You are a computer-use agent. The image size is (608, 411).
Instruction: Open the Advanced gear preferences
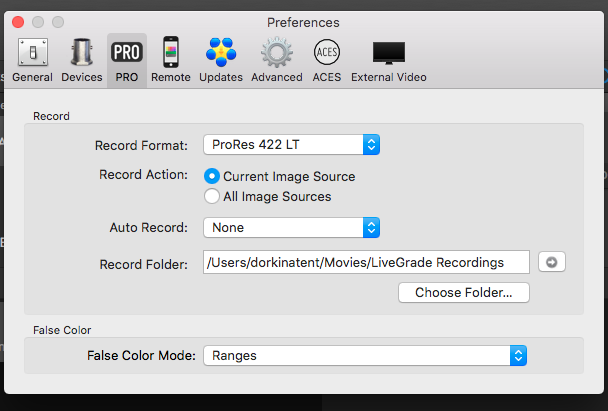pyautogui.click(x=276, y=59)
